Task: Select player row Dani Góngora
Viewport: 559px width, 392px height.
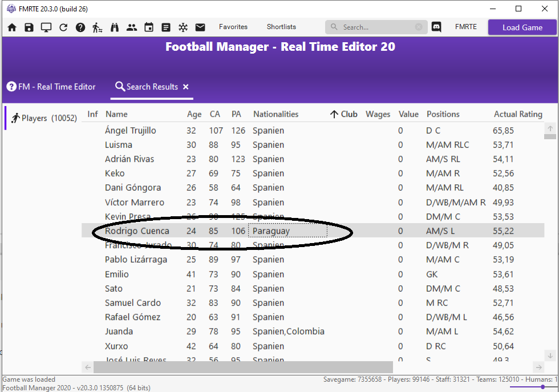Action: 313,188
